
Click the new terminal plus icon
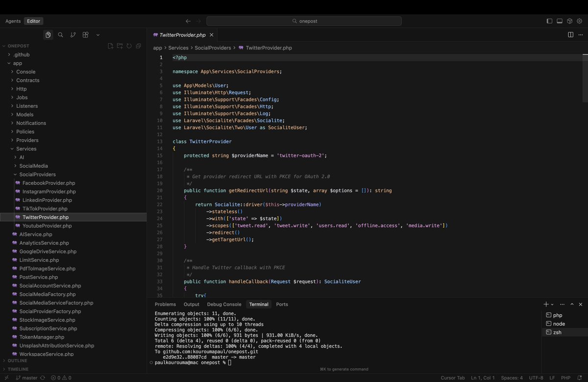tap(546, 305)
